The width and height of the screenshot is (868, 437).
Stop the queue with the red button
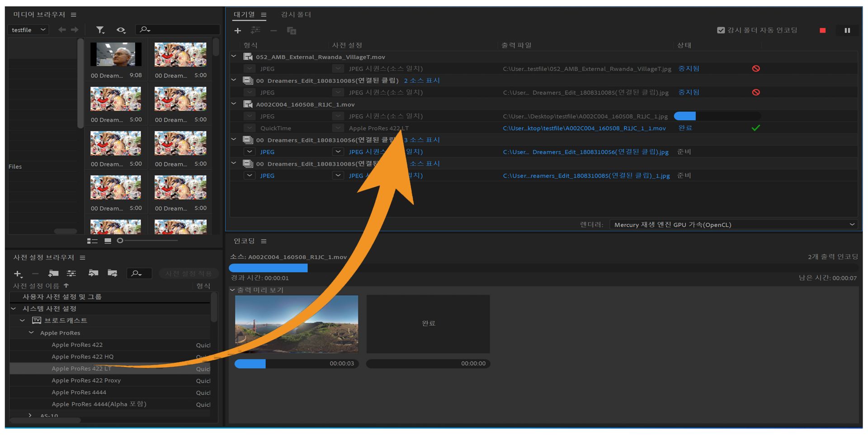(823, 30)
